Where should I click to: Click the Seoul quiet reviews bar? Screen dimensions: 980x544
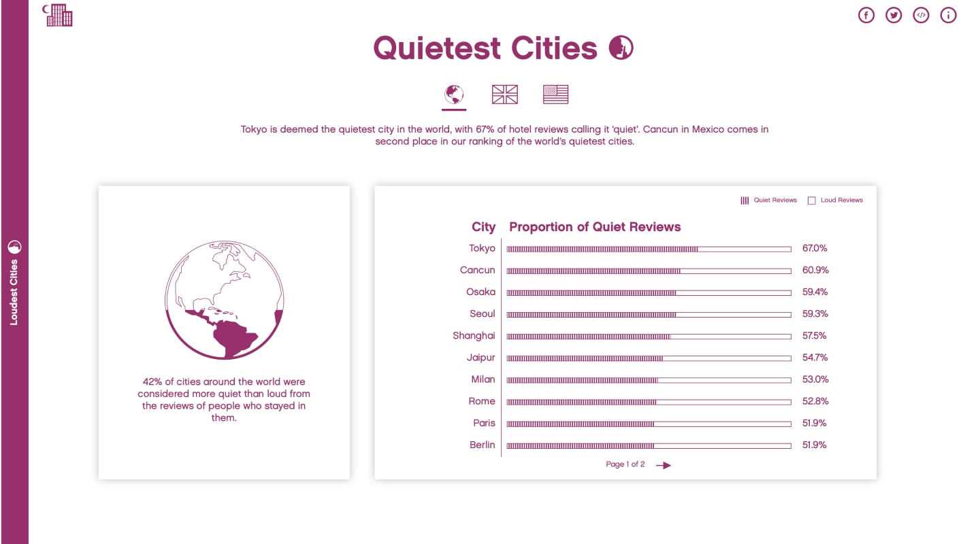[591, 314]
